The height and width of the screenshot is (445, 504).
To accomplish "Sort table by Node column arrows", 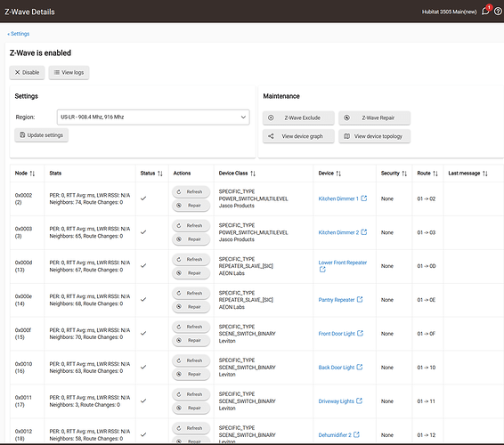I will tap(32, 174).
